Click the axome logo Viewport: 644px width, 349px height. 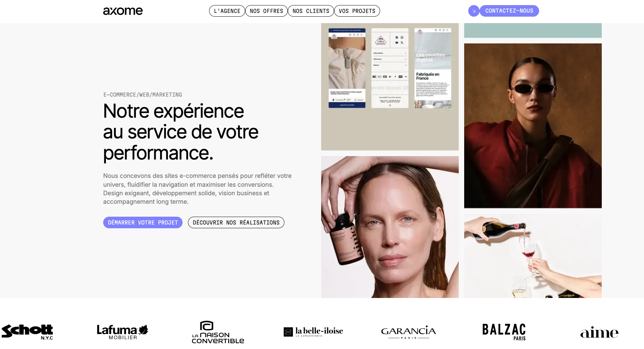tap(123, 11)
